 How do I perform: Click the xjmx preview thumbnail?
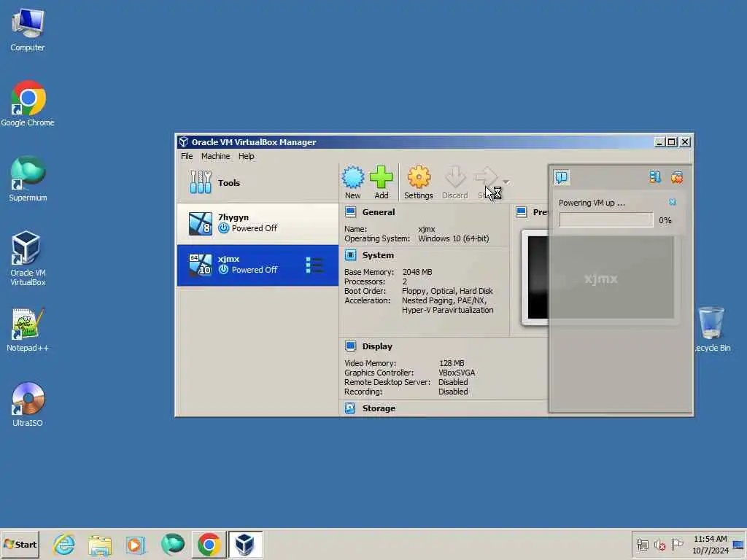[x=601, y=278]
